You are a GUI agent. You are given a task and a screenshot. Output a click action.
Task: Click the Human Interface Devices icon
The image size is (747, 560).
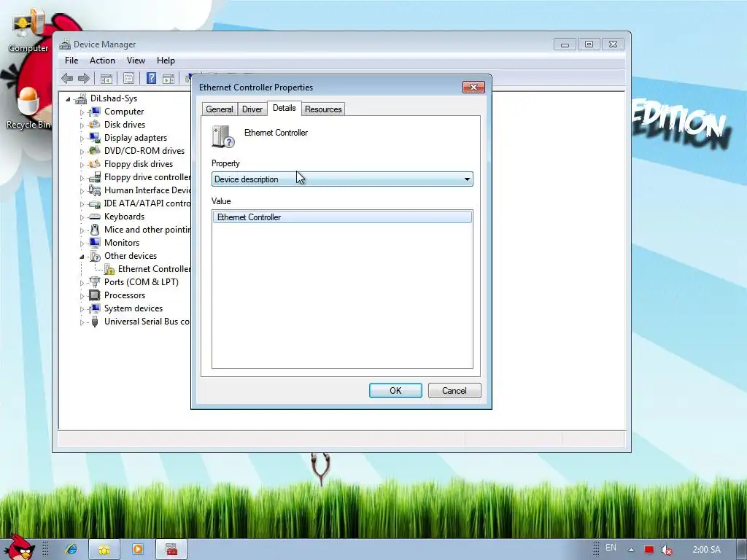pyautogui.click(x=95, y=190)
